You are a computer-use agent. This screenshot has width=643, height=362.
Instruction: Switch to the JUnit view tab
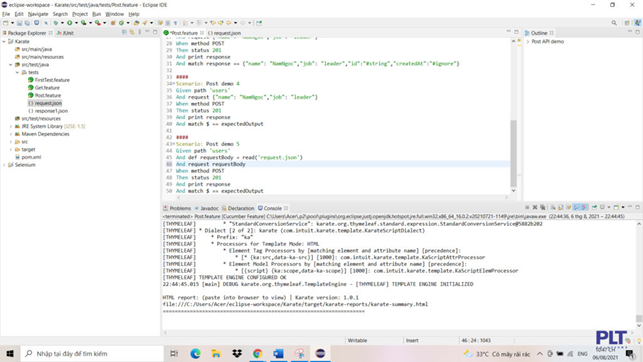[x=65, y=33]
